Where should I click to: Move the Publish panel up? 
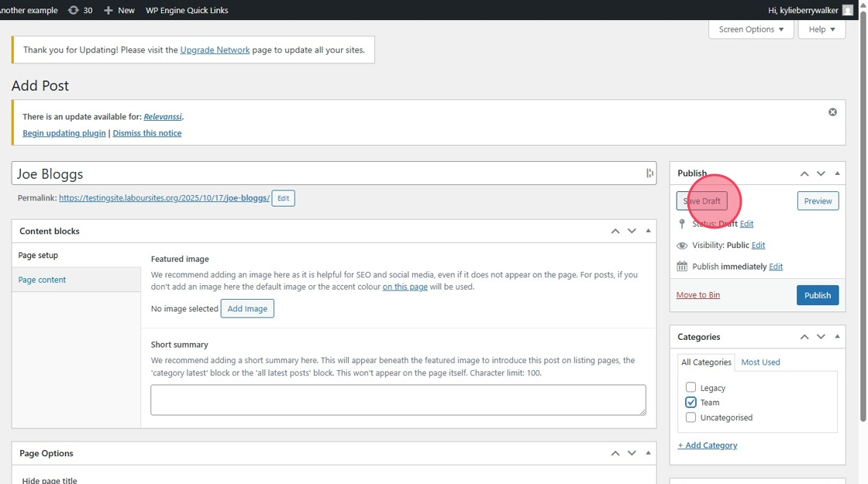click(804, 173)
